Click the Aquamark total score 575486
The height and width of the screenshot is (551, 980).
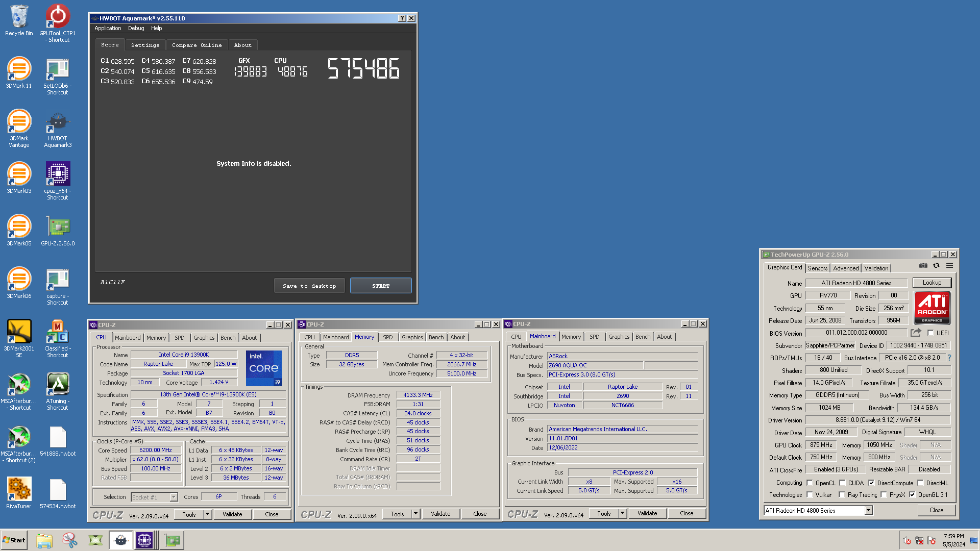click(363, 68)
